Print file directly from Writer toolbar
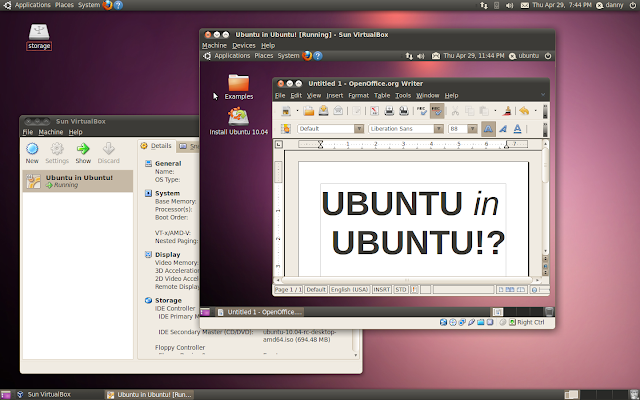The height and width of the screenshot is (400, 640). (389, 111)
